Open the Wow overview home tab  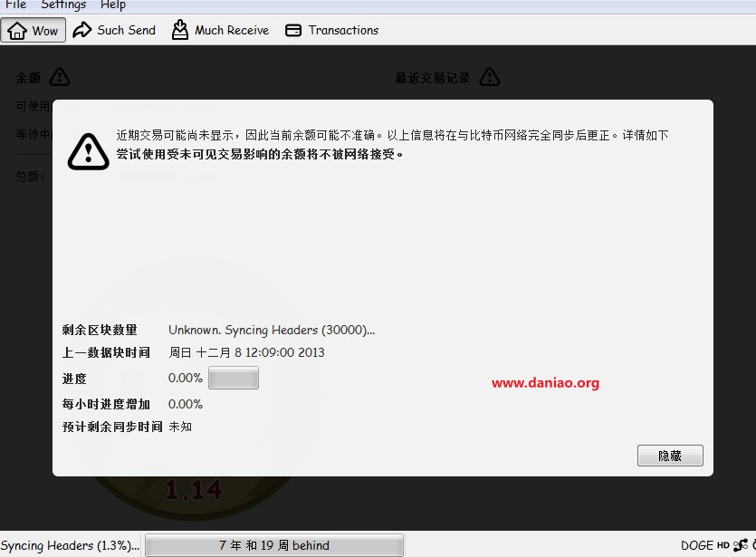33,30
